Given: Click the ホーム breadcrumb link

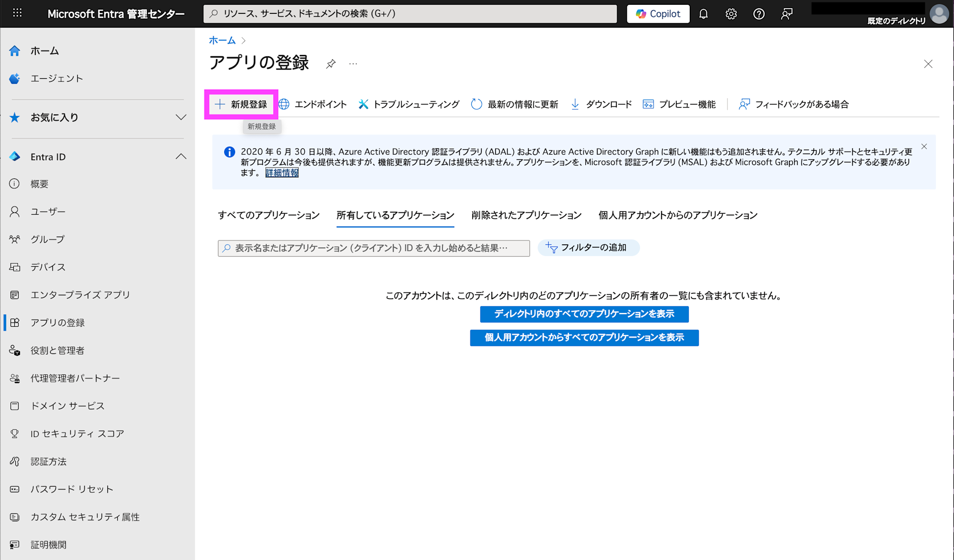Looking at the screenshot, I should click(222, 41).
